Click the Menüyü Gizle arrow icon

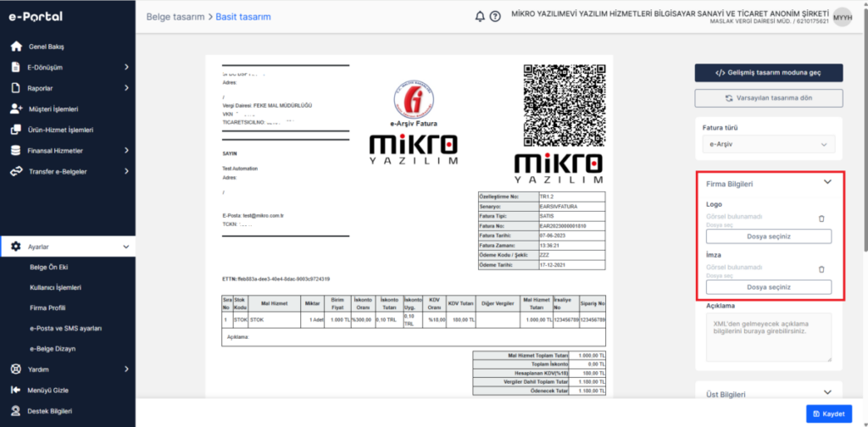coord(16,390)
